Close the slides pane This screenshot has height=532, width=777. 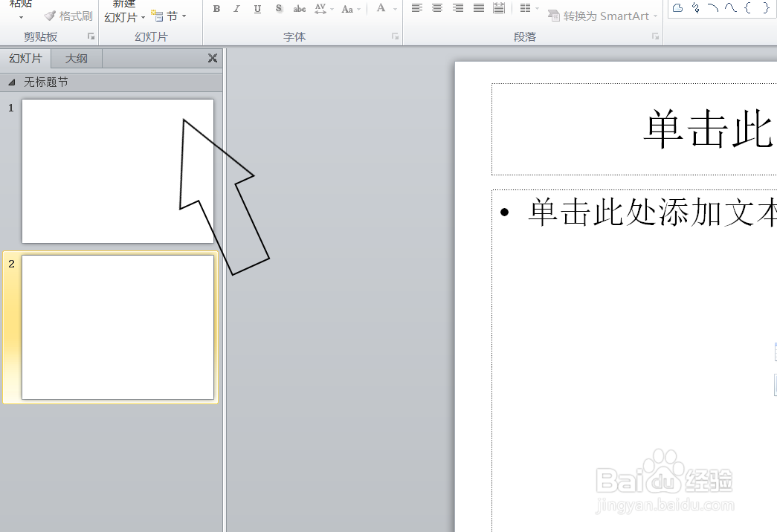coord(213,58)
